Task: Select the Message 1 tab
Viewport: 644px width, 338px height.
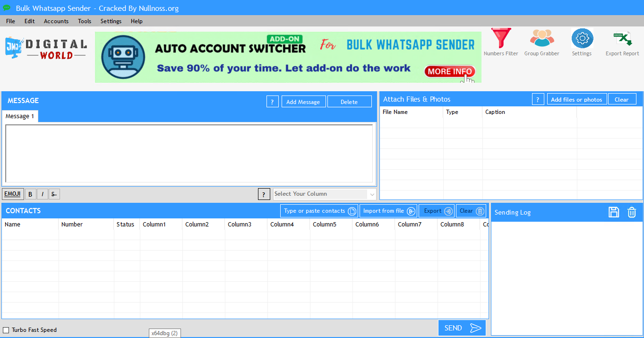Action: (x=20, y=116)
